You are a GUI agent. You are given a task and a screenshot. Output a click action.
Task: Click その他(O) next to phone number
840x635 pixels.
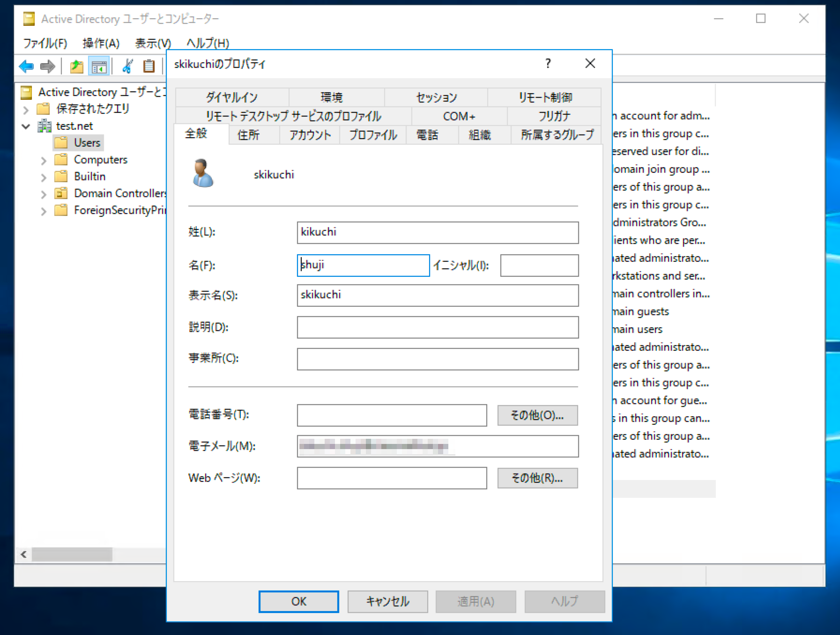(x=537, y=415)
